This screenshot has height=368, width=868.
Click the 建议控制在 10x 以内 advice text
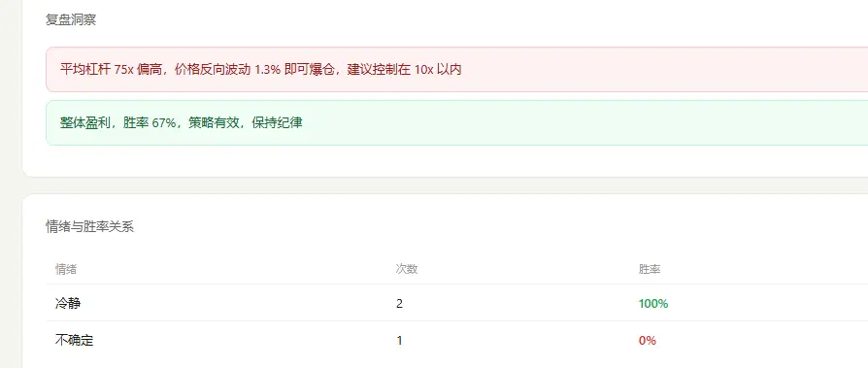coord(405,70)
